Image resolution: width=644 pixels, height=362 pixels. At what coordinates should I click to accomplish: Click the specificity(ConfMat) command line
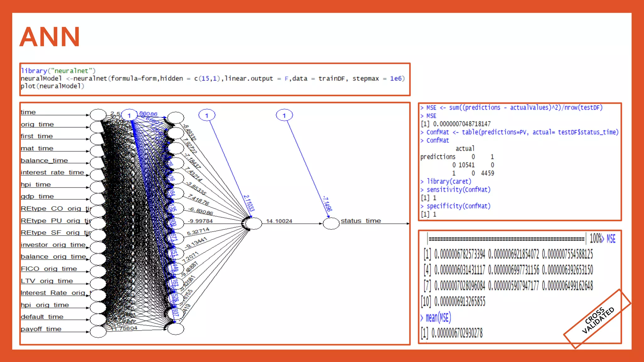pyautogui.click(x=458, y=206)
